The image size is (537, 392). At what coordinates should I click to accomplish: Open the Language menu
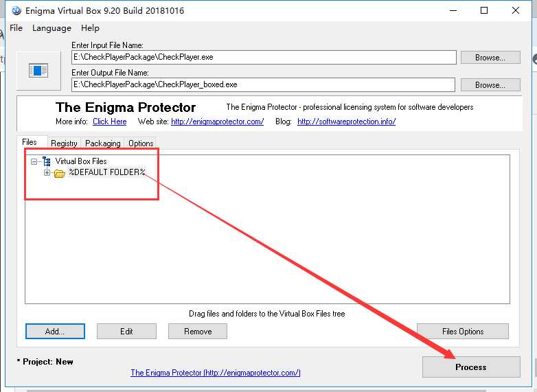(52, 28)
